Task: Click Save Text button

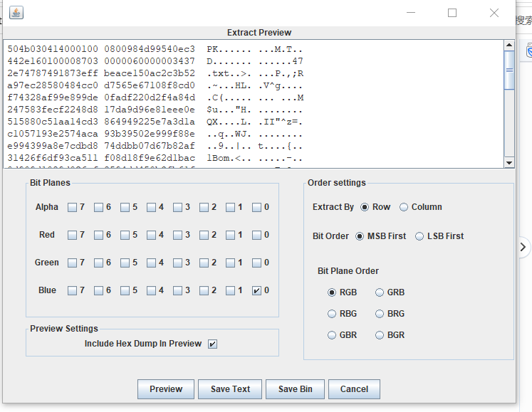Action: [x=230, y=389]
